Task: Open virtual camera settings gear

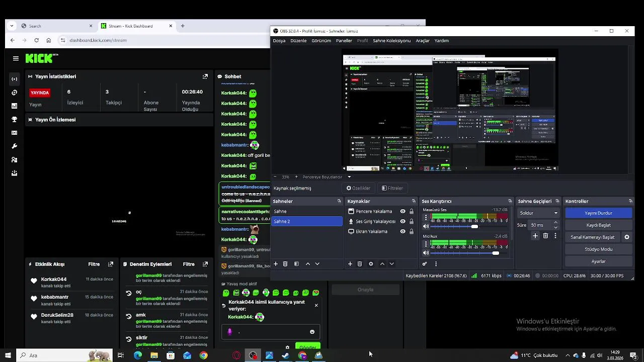Action: tap(627, 237)
